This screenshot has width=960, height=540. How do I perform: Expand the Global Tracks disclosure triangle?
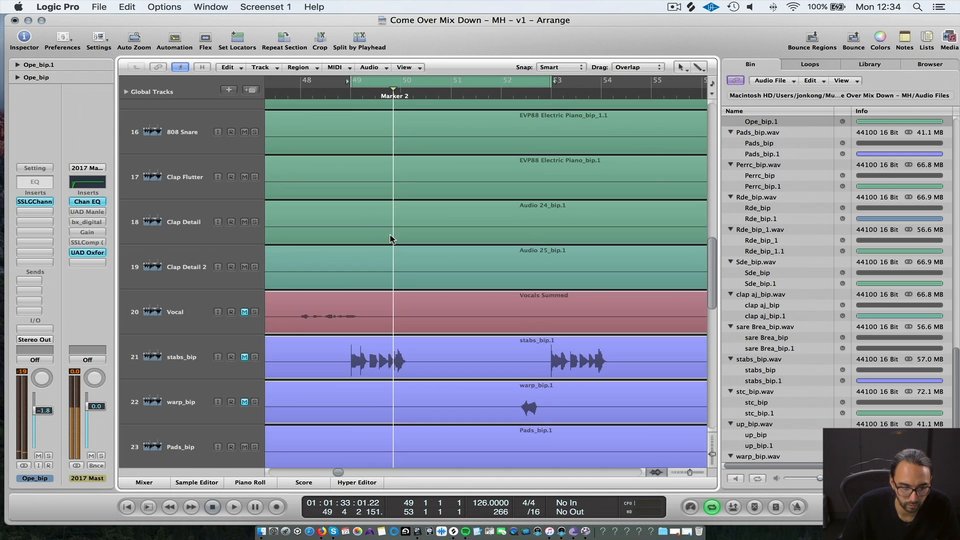point(126,92)
